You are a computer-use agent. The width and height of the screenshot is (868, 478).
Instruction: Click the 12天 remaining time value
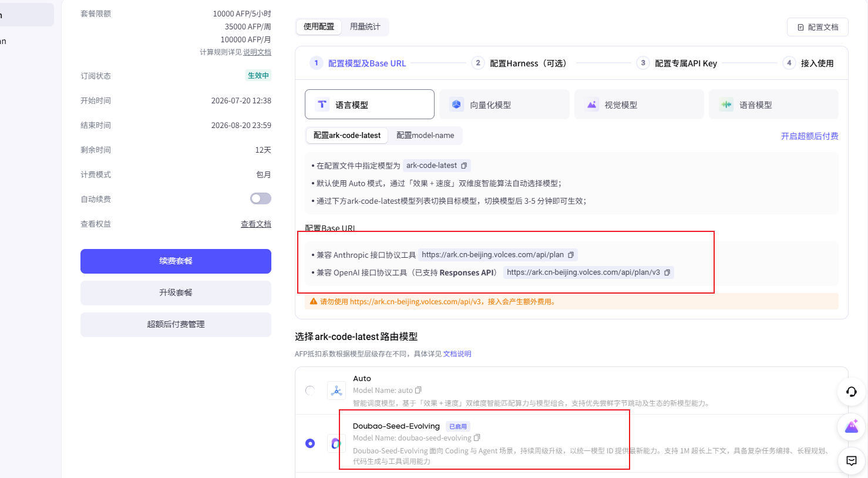(x=263, y=150)
